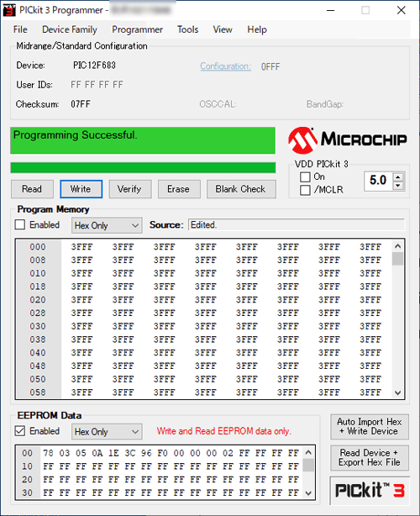Select EEPROM byte 03 in row 00

65,453
